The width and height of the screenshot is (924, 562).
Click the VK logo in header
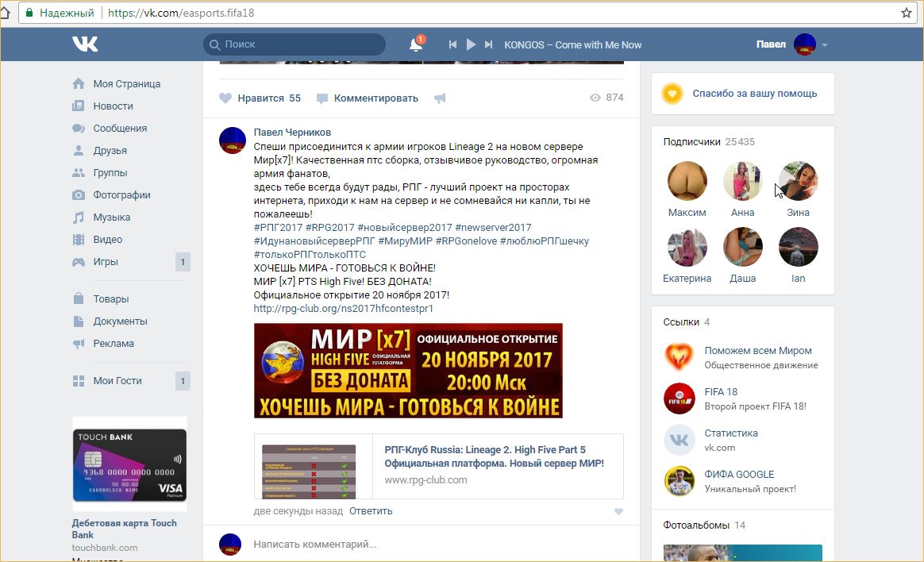pyautogui.click(x=86, y=44)
